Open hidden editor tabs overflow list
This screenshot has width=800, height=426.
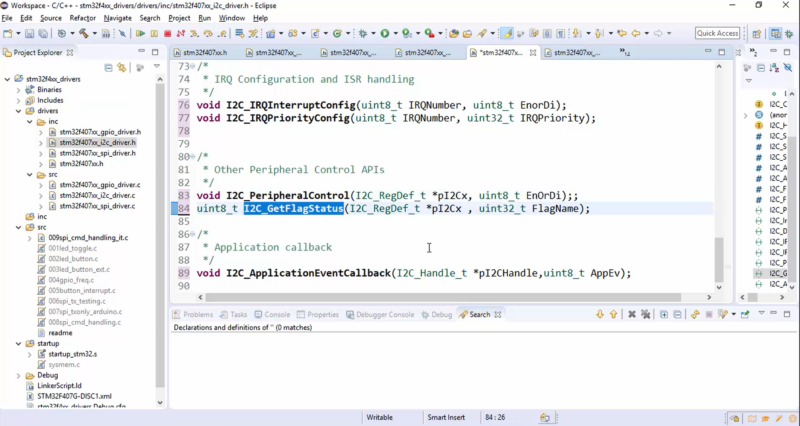click(626, 52)
